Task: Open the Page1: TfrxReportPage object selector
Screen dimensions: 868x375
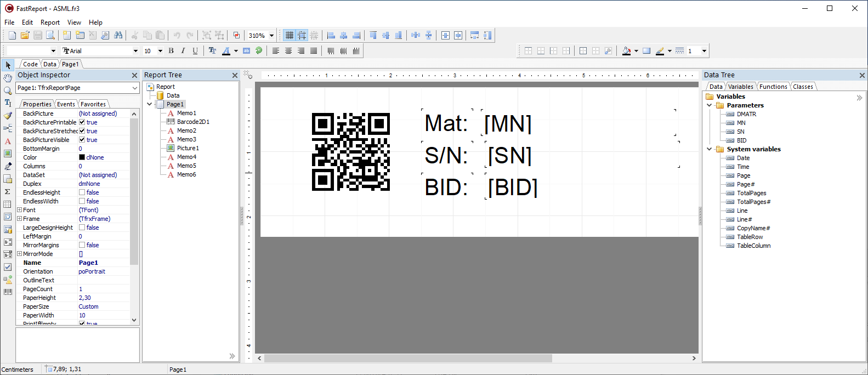Action: (77, 88)
